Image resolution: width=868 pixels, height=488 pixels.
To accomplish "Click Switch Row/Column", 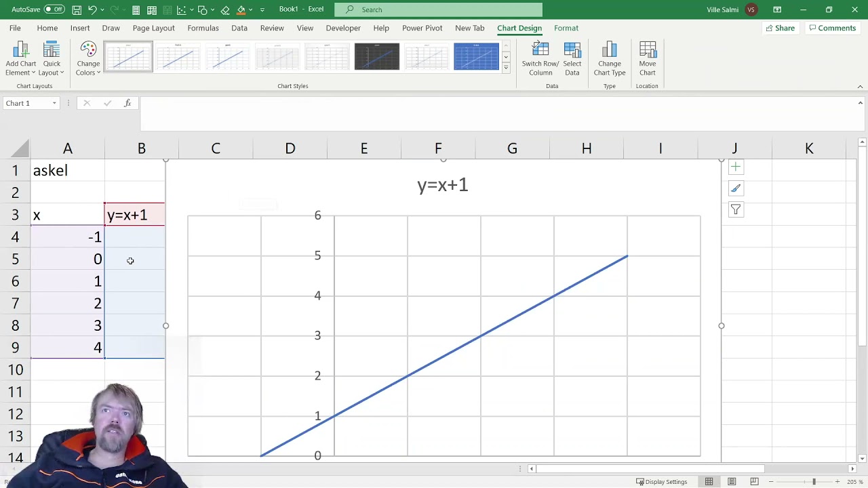I will pos(540,59).
